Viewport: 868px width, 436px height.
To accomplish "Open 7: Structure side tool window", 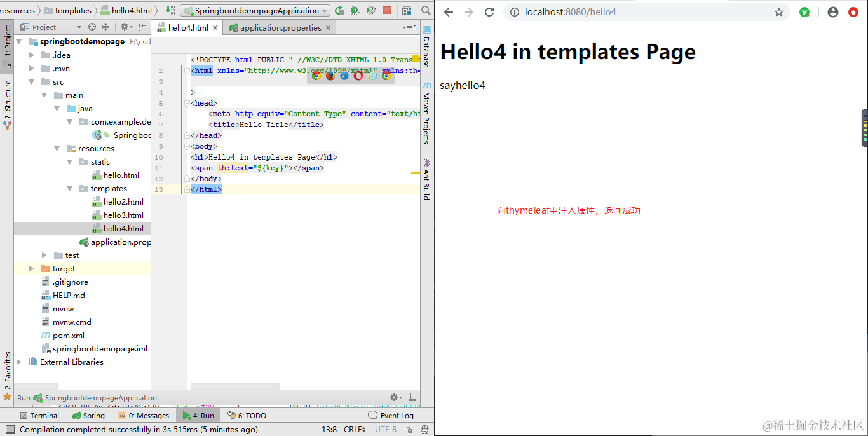I will tap(7, 104).
